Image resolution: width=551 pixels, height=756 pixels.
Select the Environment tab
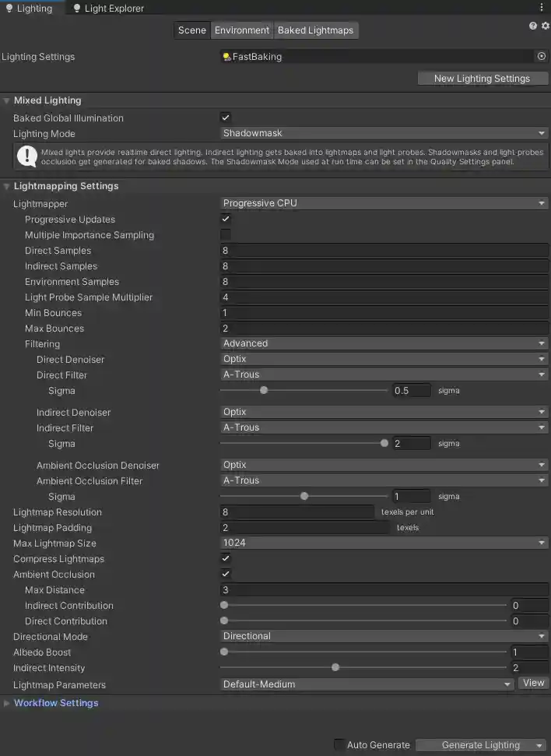point(241,30)
